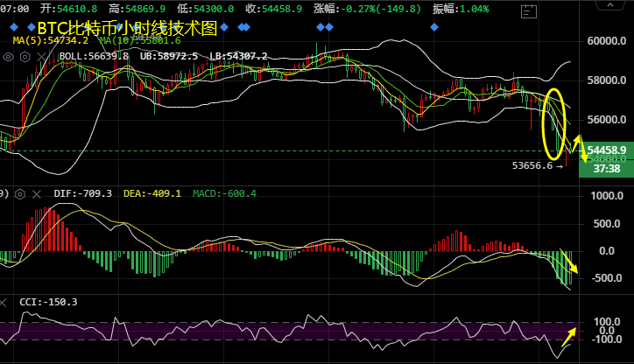Screen dimensions: 634x364
Task: Select the UB:58972.5 upper band label
Action: tap(169, 56)
